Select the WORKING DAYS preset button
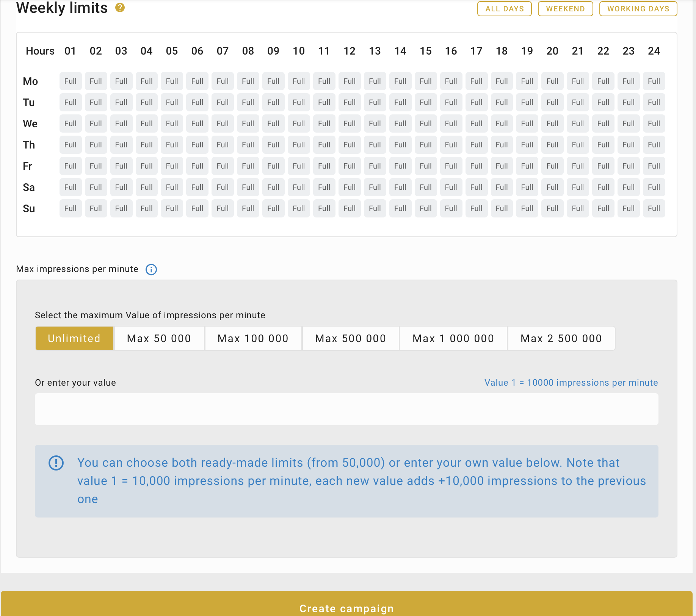The image size is (696, 616). [x=638, y=9]
